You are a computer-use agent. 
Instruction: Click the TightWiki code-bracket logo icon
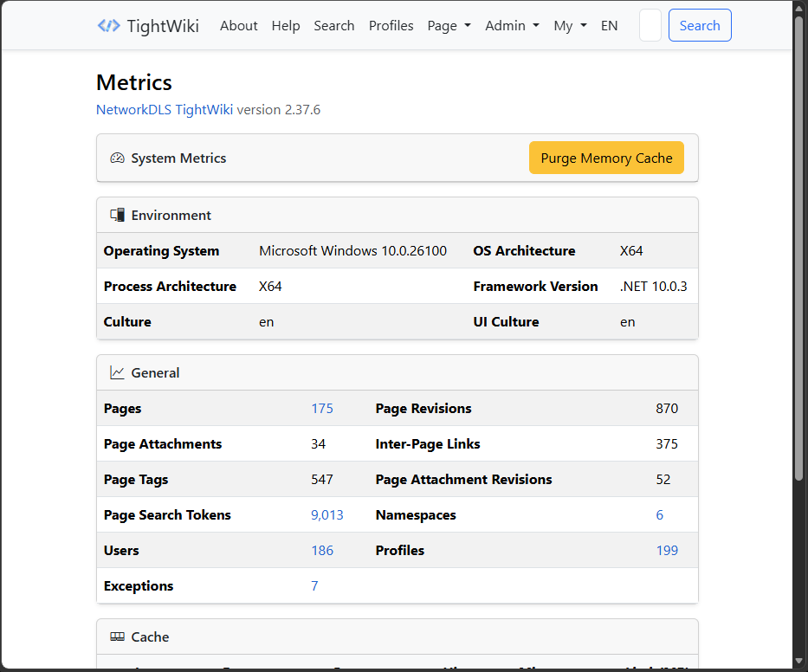(x=109, y=25)
